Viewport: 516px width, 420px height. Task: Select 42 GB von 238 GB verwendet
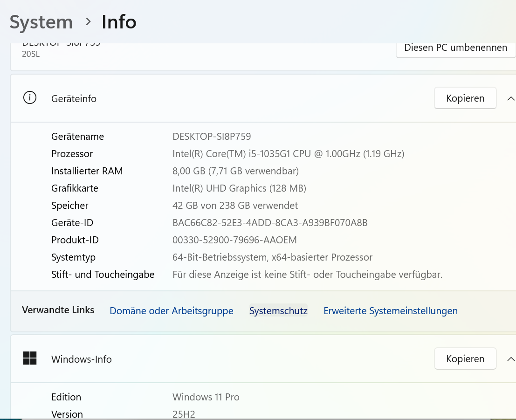coord(235,206)
